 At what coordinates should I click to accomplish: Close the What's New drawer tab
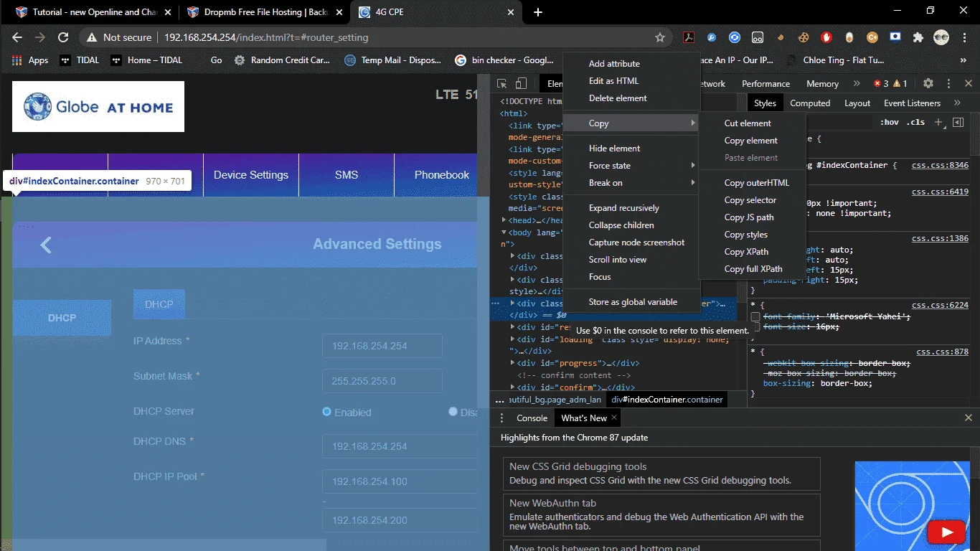point(614,418)
